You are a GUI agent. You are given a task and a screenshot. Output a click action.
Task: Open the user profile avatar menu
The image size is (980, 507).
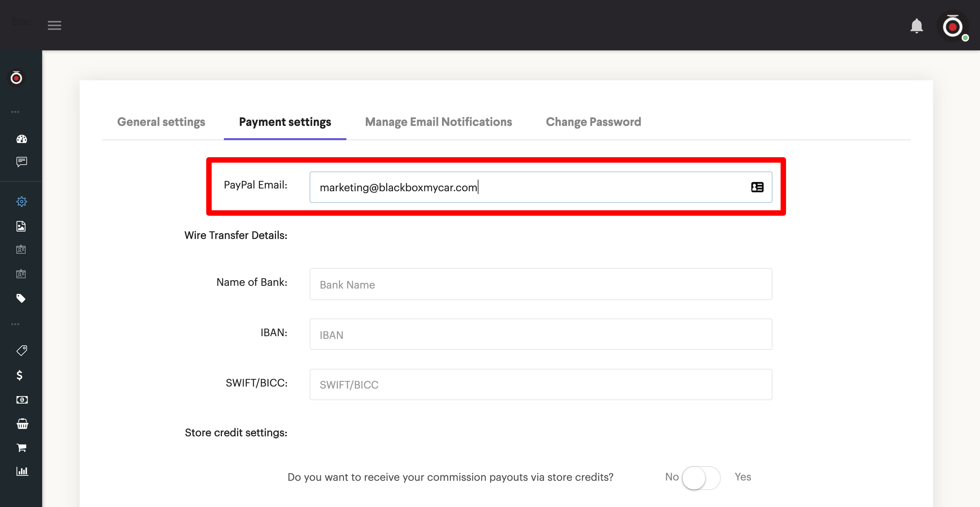coord(953,27)
